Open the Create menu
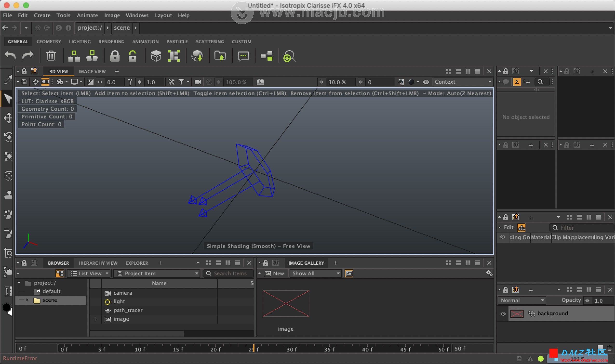Screen dimensions: 615x364 point(42,15)
